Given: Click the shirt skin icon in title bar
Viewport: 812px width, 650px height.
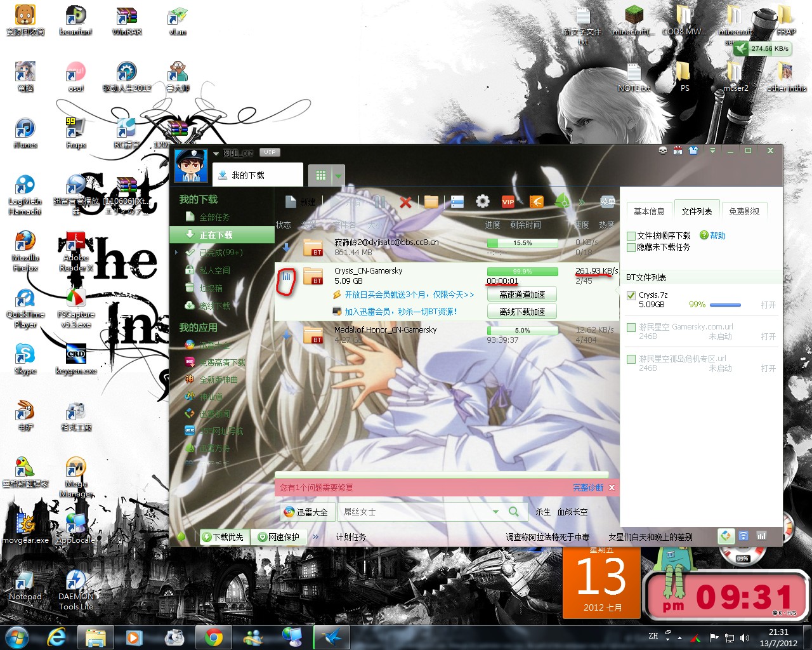Looking at the screenshot, I should (x=693, y=150).
